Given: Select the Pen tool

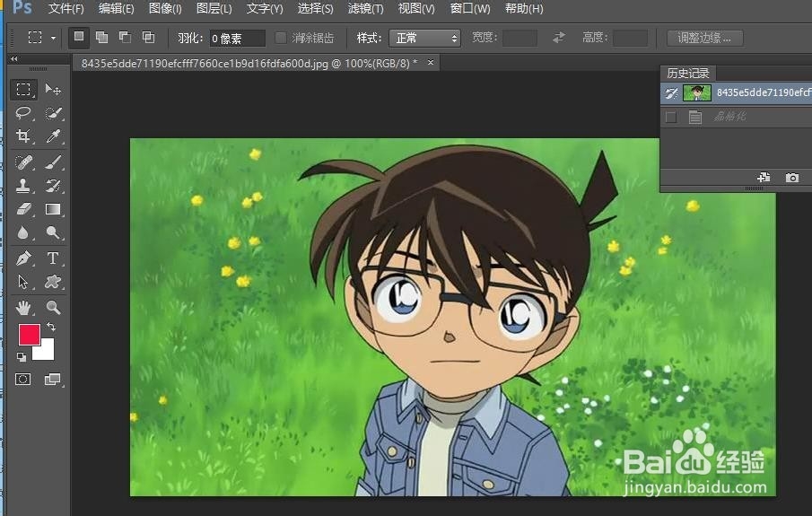Looking at the screenshot, I should [x=23, y=258].
